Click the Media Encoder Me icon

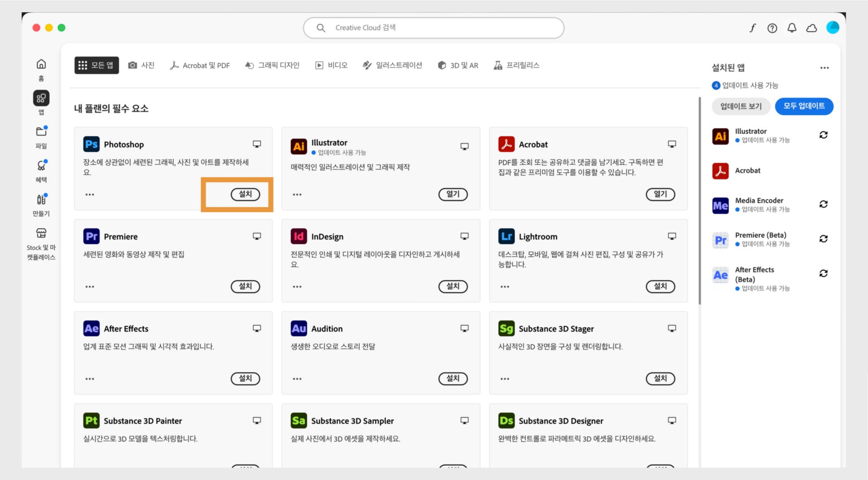click(720, 206)
